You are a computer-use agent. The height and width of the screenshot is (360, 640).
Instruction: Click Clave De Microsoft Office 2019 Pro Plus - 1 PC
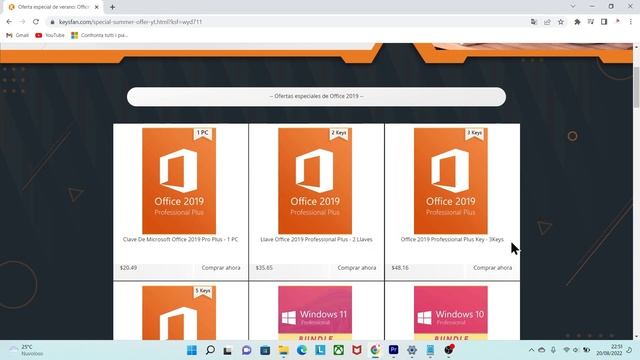(180, 240)
